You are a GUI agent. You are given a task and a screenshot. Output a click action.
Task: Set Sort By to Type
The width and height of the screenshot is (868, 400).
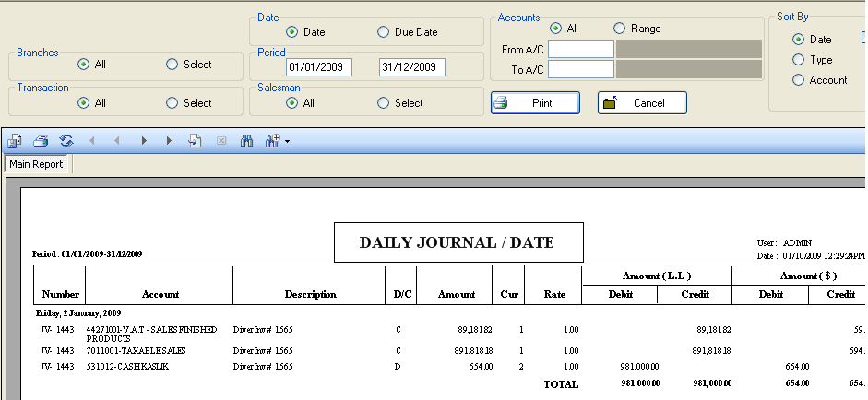pyautogui.click(x=798, y=60)
